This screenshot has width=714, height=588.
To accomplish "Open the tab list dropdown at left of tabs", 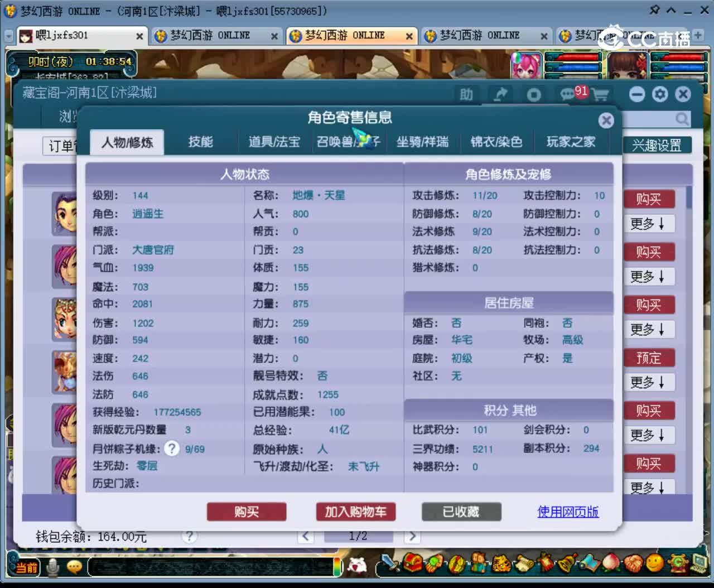I will [x=8, y=36].
